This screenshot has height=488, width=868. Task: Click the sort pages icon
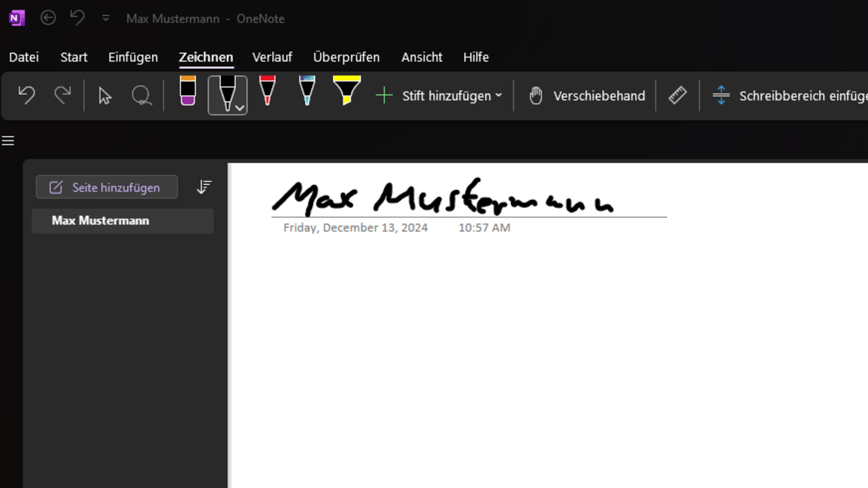click(x=204, y=187)
